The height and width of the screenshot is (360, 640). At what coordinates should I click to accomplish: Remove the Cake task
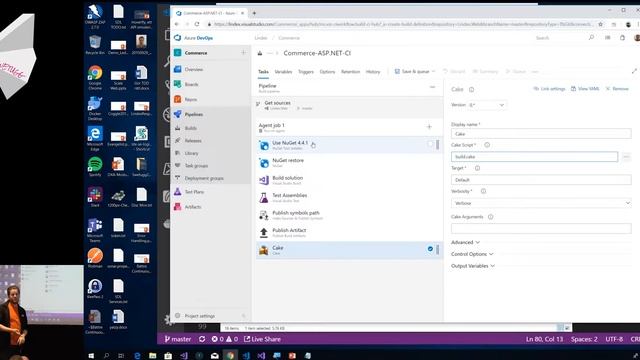click(617, 89)
